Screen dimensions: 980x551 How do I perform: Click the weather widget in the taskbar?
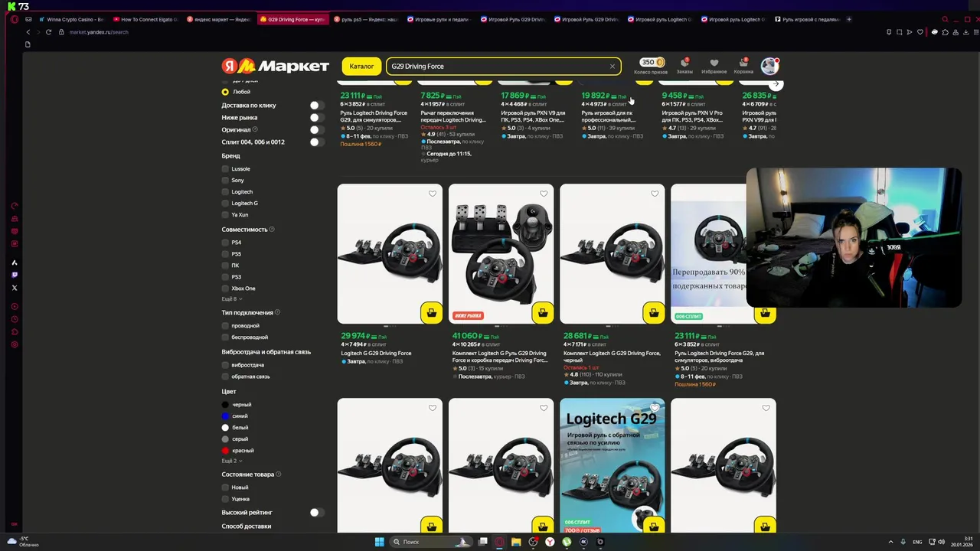point(23,541)
